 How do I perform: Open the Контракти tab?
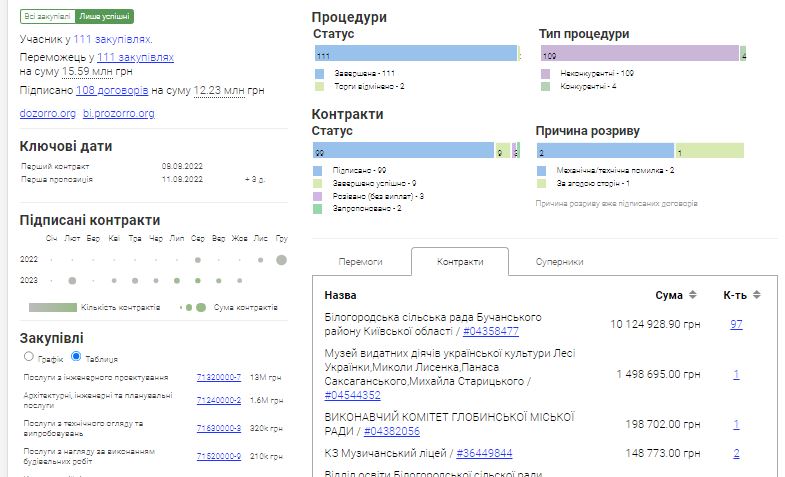coord(460,261)
